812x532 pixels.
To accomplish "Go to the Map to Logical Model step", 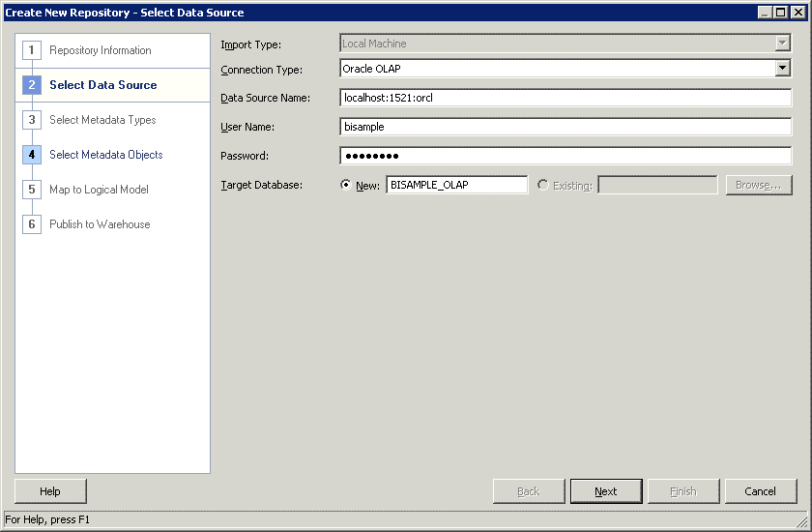I will (99, 189).
